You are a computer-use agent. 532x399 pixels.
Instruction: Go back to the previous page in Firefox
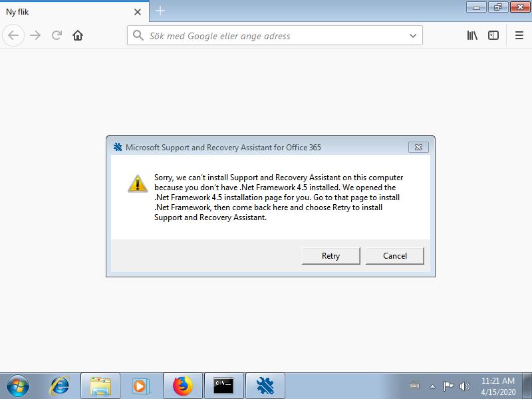tap(13, 35)
